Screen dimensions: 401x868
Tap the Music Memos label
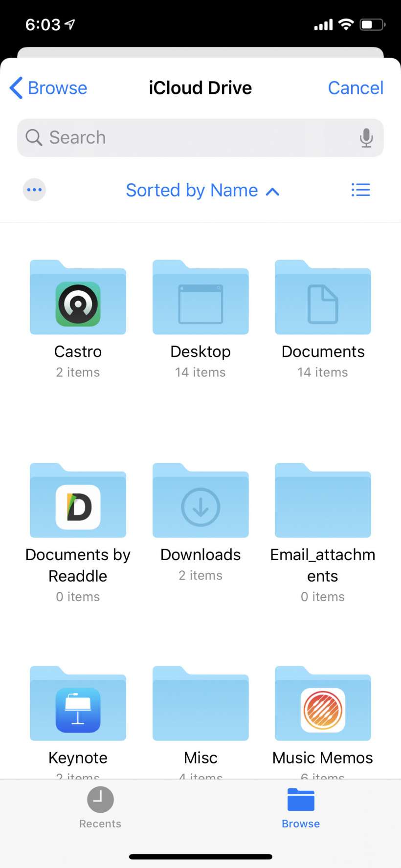(x=323, y=758)
